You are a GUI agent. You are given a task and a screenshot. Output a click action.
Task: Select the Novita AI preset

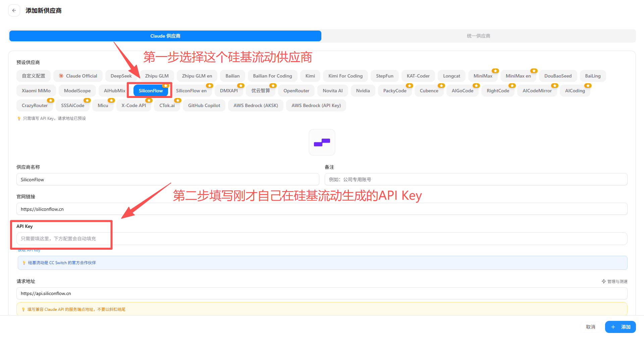333,91
